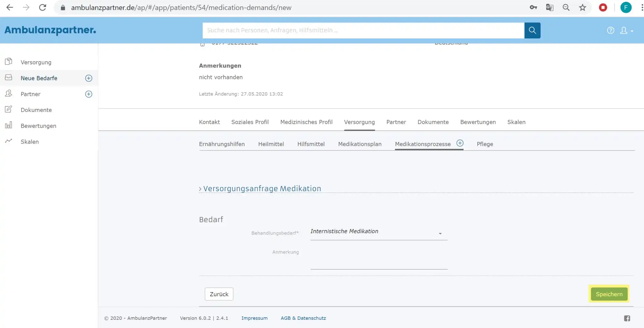Viewport: 644px width, 328px height.
Task: Click the Zurück button
Action: tap(219, 294)
